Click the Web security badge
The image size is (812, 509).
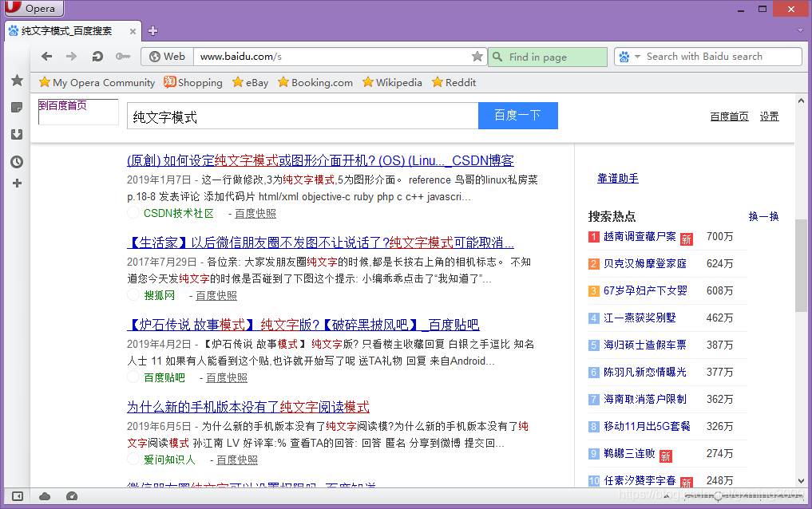point(167,57)
